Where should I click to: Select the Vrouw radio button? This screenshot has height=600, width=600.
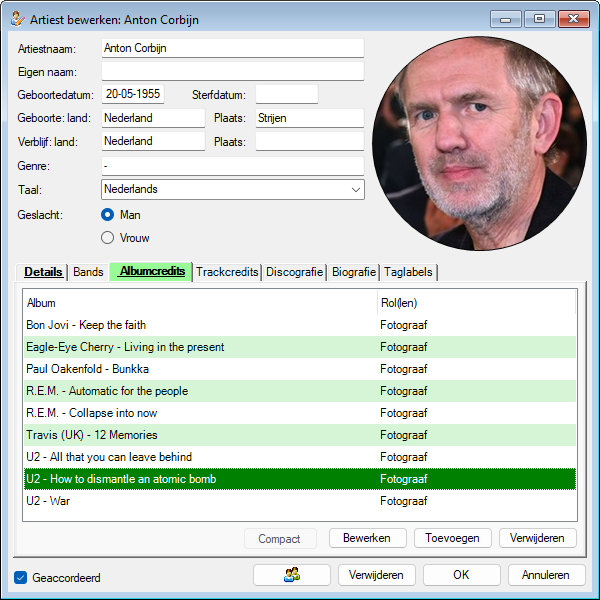(108, 238)
